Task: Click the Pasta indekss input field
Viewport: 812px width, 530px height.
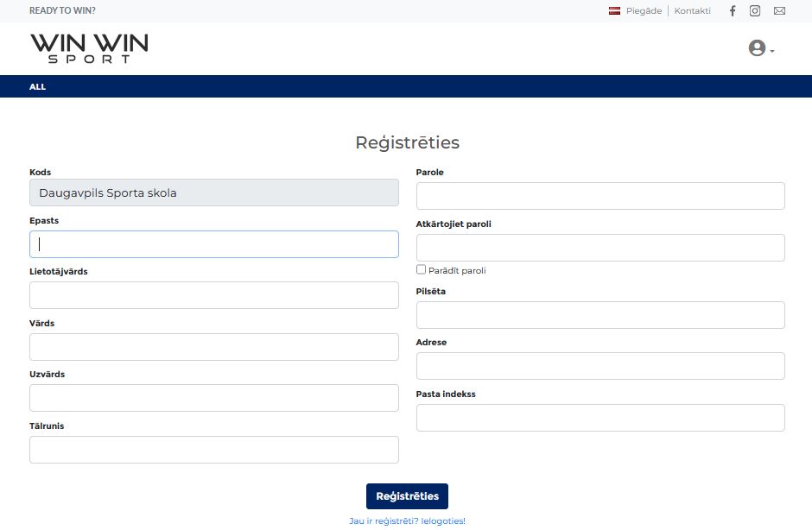Action: [x=600, y=418]
